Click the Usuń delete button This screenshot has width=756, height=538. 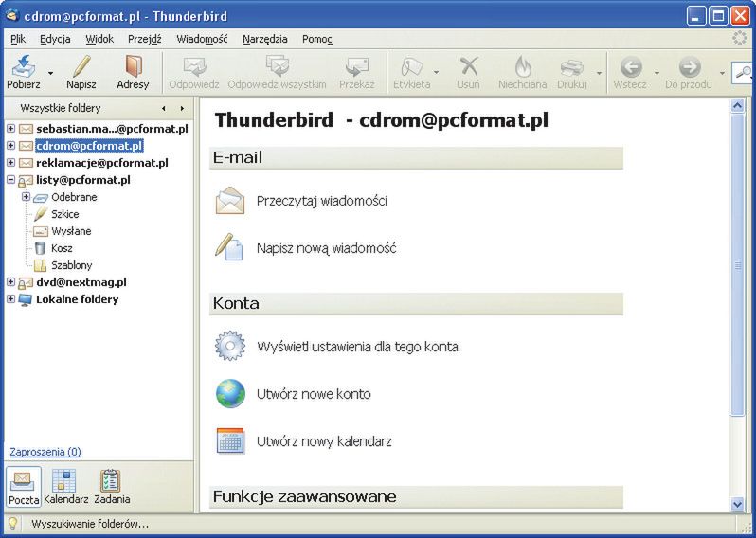pos(468,72)
